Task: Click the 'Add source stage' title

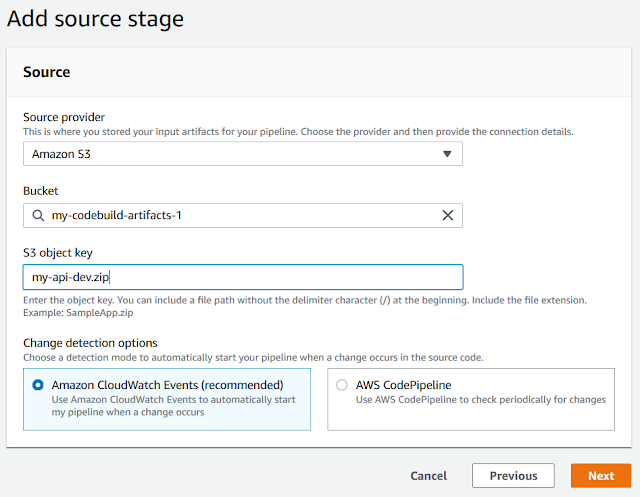Action: pos(96,19)
